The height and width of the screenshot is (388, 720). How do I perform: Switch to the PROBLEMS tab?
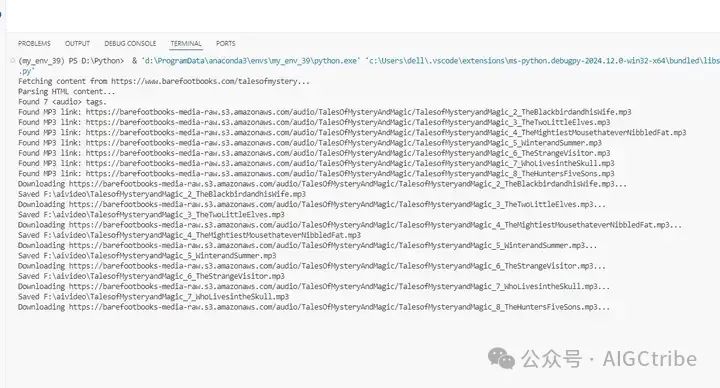pos(34,44)
